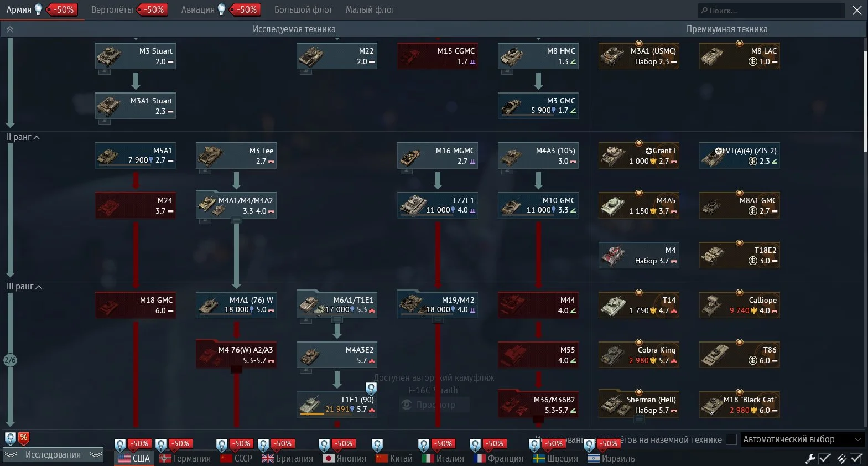The width and height of the screenshot is (868, 466).
Task: Select the M3A1 Stuart tank card
Action: [136, 106]
